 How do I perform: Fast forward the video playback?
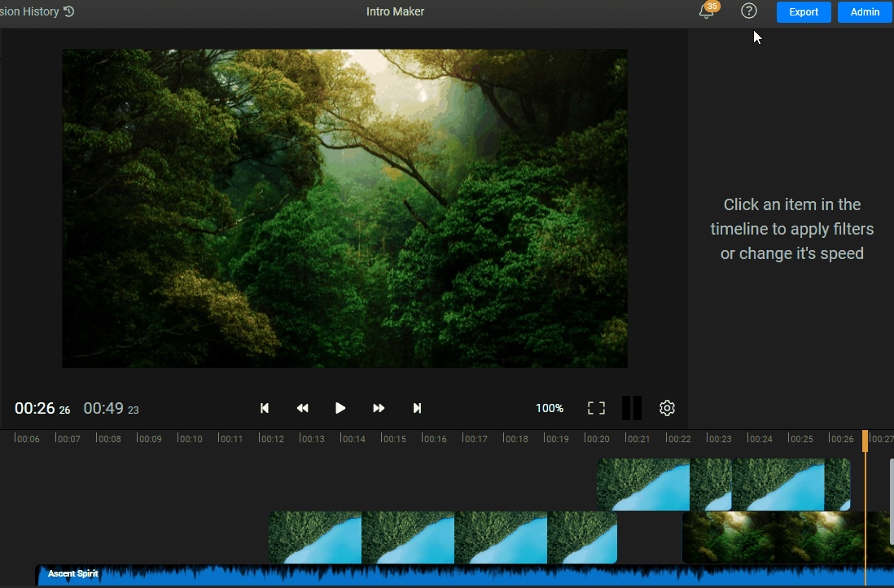click(x=379, y=408)
